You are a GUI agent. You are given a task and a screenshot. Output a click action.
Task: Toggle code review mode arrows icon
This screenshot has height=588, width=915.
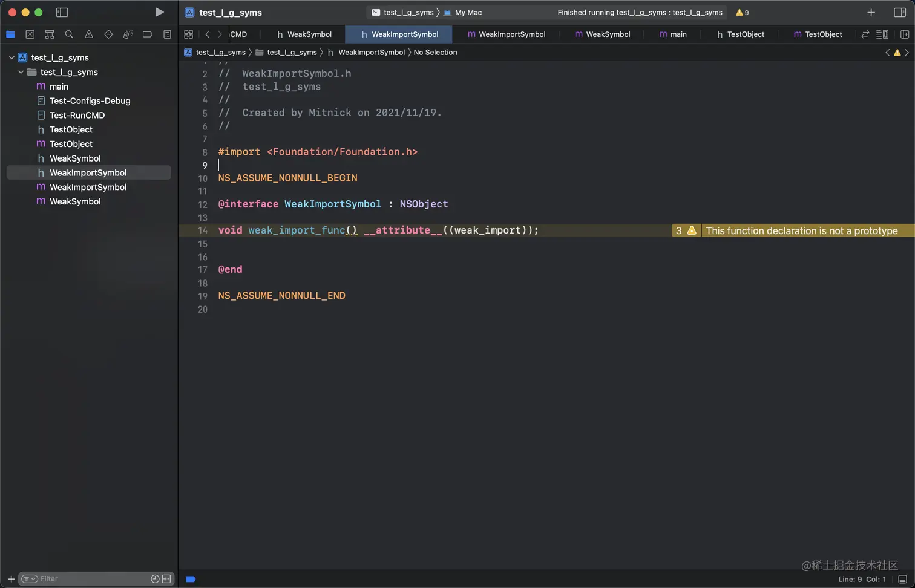tap(865, 34)
